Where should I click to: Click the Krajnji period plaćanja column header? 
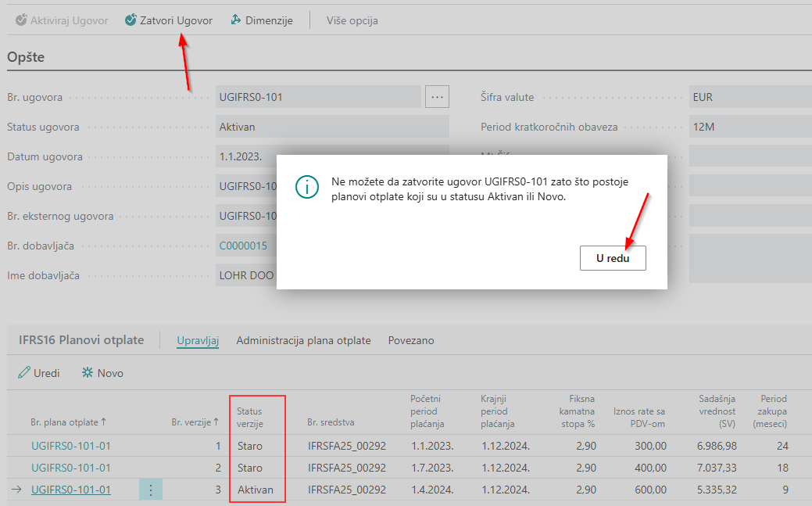click(x=498, y=411)
